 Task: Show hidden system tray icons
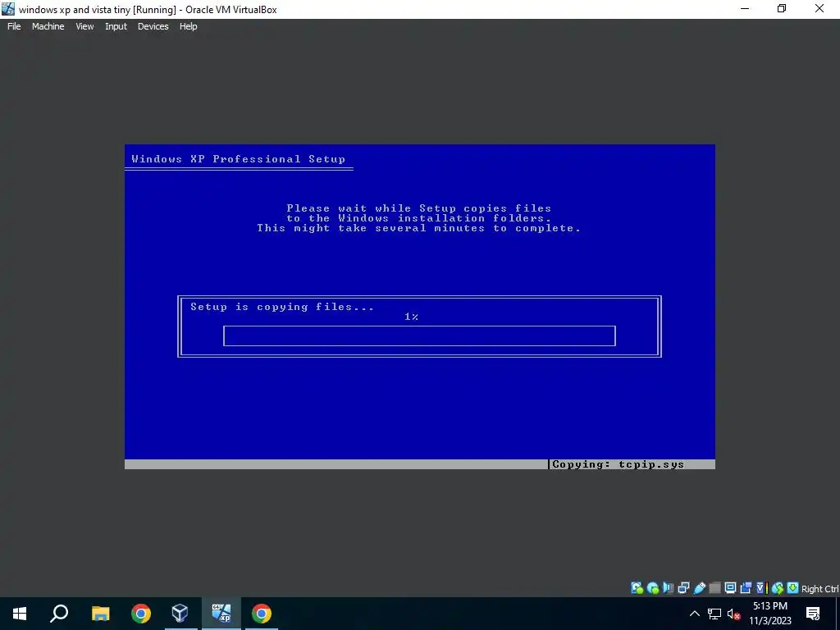click(x=694, y=614)
